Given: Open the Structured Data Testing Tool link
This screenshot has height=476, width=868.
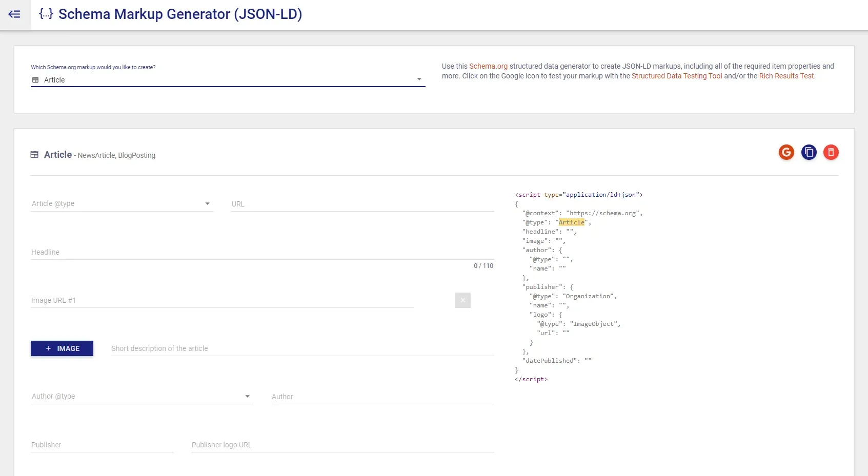Looking at the screenshot, I should tap(676, 76).
